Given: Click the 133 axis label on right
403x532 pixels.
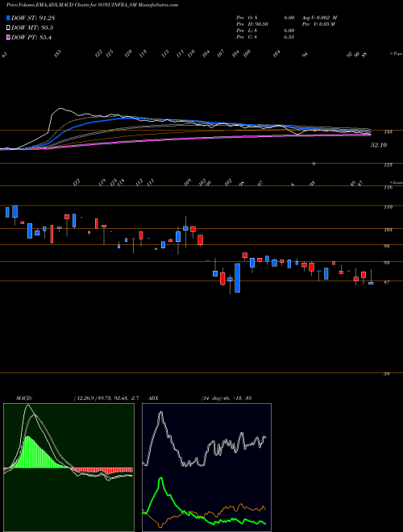Looking at the screenshot, I should click(x=388, y=132).
